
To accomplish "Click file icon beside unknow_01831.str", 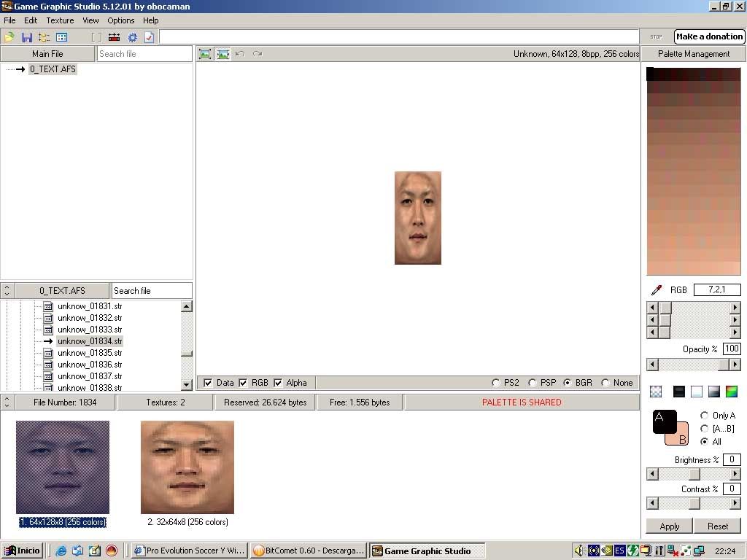I will 48,306.
